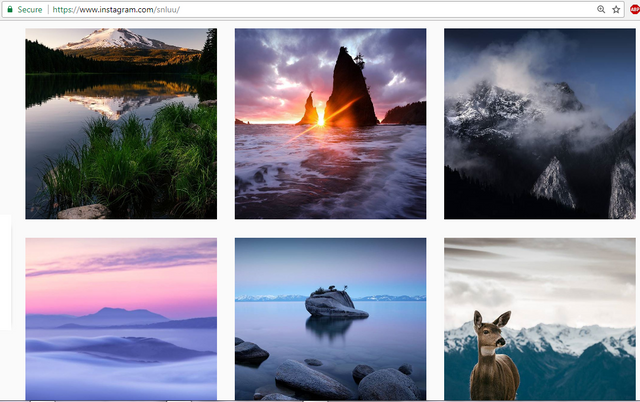Open the snowy mountain lake reflection photo
Image resolution: width=640 pixels, height=402 pixels.
click(121, 124)
